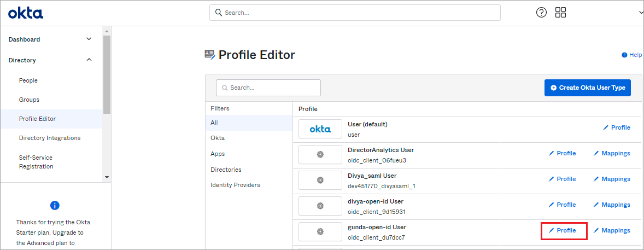Screen dimensions: 644x250
Task: Click dev451770_divyasaml_1 identifier text
Action: pyautogui.click(x=382, y=186)
